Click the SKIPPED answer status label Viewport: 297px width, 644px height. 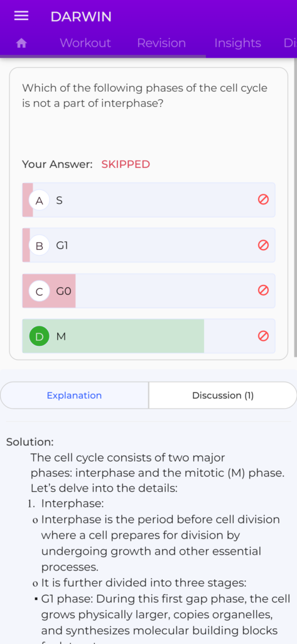coord(126,164)
